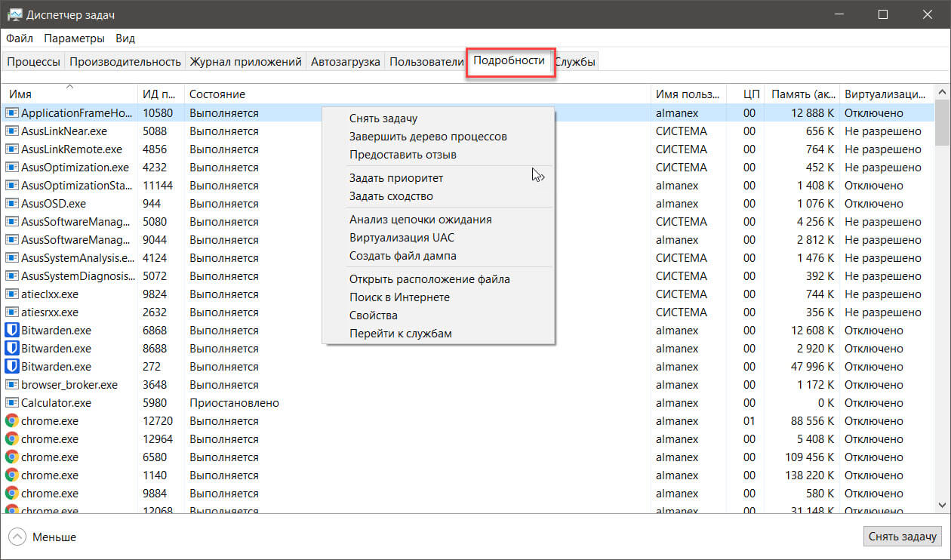Image resolution: width=951 pixels, height=560 pixels.
Task: Click the browser_broker.exe process icon
Action: 11,384
